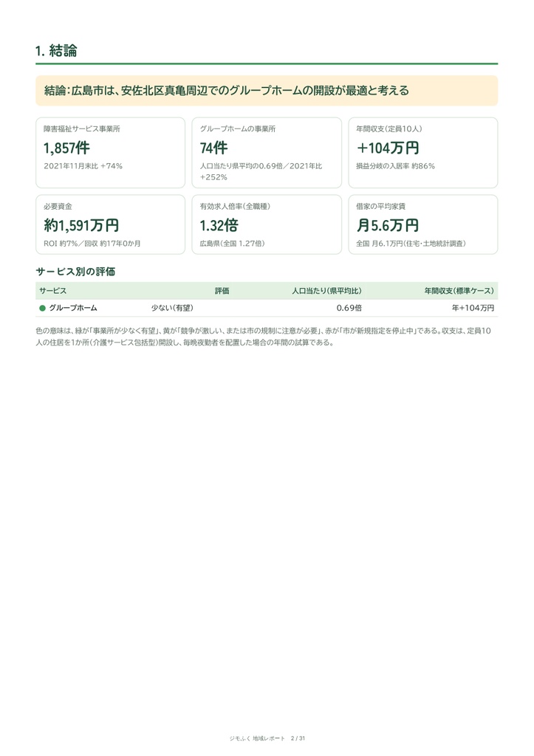Click the note '2021年11月末比 +74%'

tap(83, 166)
